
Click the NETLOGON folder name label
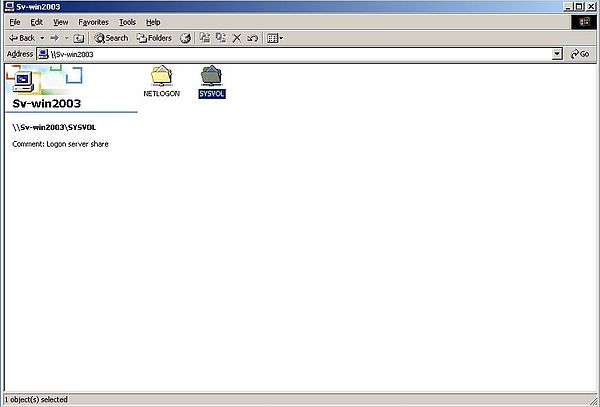click(161, 93)
